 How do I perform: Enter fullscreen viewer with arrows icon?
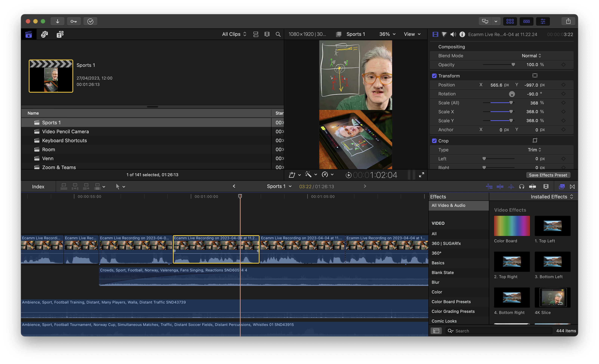(422, 175)
